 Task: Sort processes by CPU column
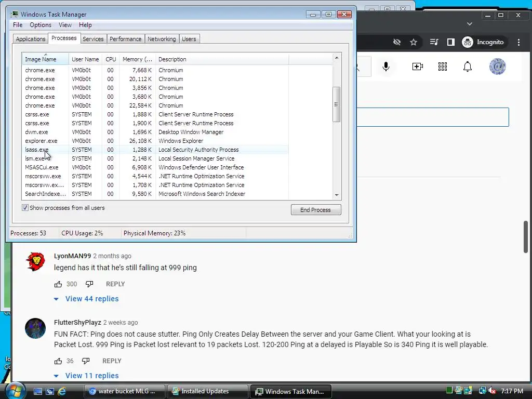[111, 59]
